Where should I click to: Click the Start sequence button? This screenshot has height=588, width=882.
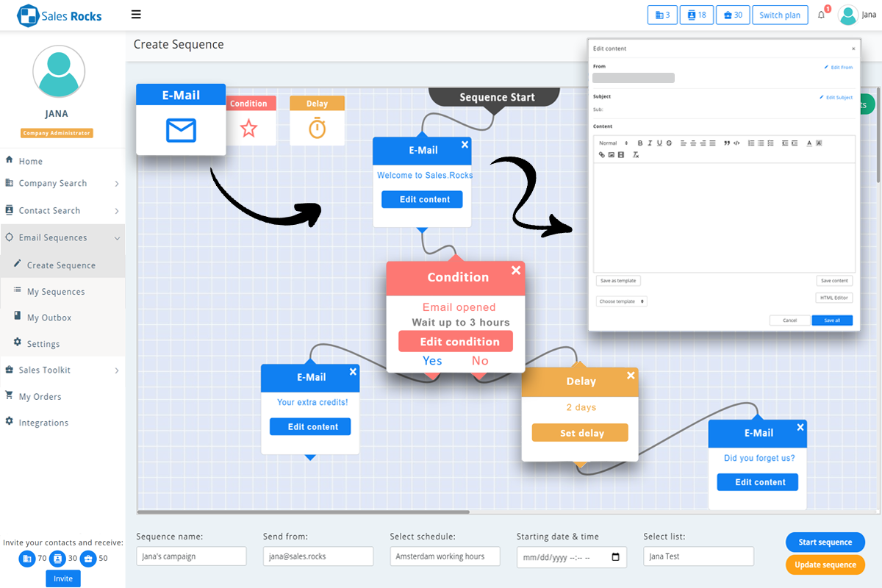click(825, 542)
